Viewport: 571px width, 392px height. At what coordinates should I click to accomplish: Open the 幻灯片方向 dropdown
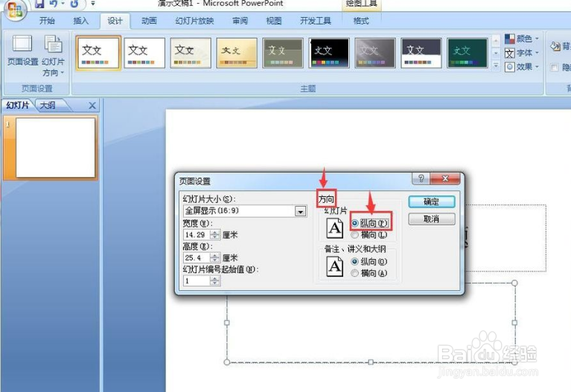point(53,56)
